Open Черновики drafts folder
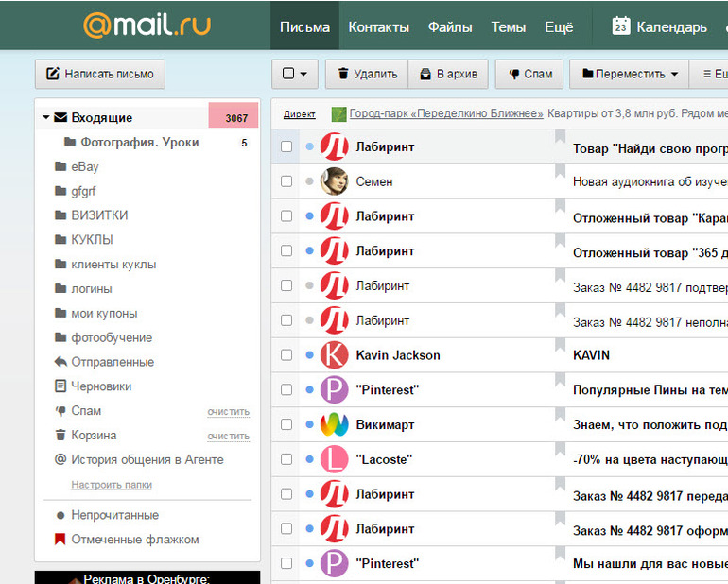The width and height of the screenshot is (728, 584). tap(93, 386)
